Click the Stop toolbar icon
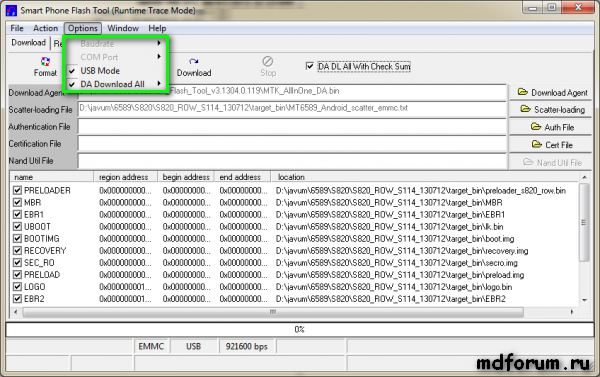Screen dimensions: 600x377 pyautogui.click(x=267, y=61)
